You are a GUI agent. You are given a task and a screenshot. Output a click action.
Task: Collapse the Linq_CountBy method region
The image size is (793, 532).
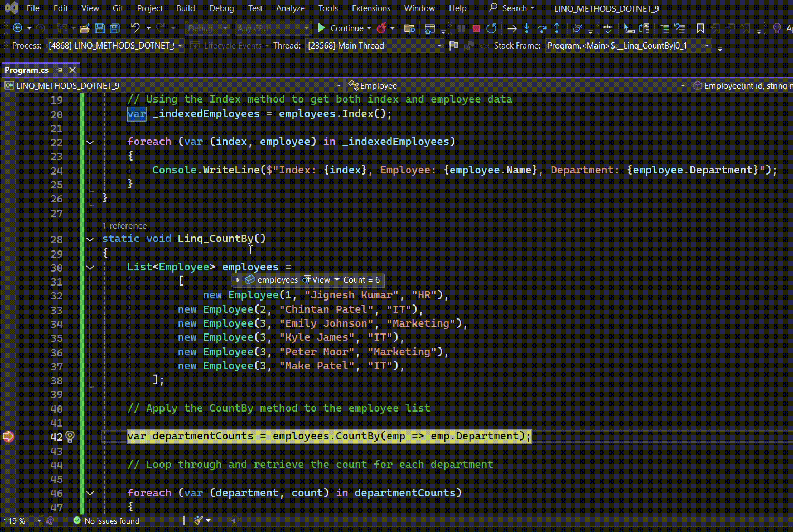coord(90,239)
